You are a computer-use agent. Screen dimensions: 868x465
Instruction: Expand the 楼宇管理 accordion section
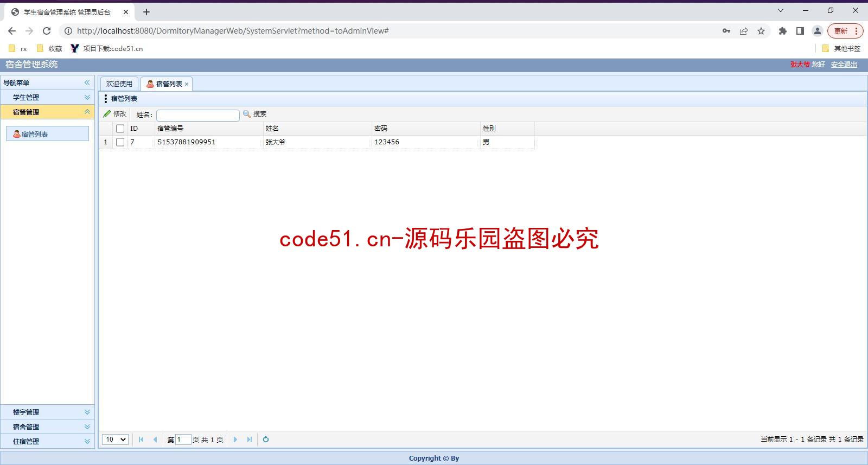[47, 412]
